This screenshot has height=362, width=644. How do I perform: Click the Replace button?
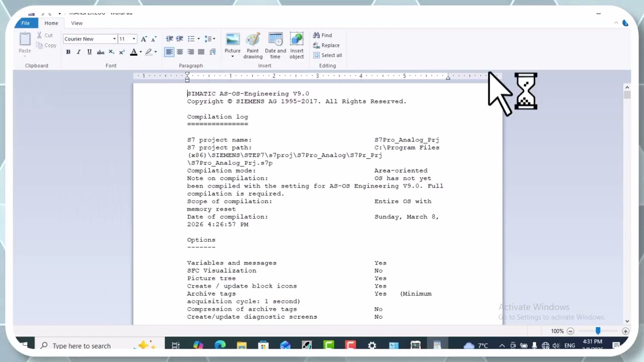click(x=327, y=45)
